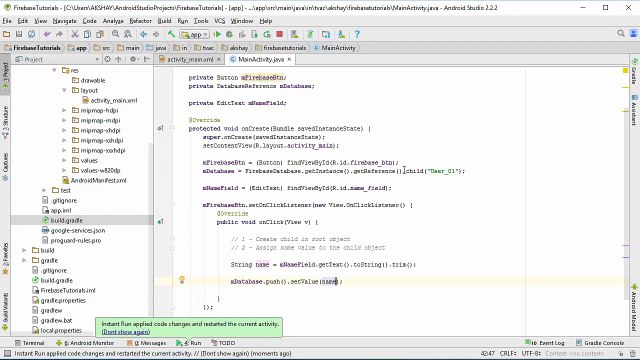Click the Save All toolbar icon
Viewport: 640px width, 360px height.
(19, 34)
